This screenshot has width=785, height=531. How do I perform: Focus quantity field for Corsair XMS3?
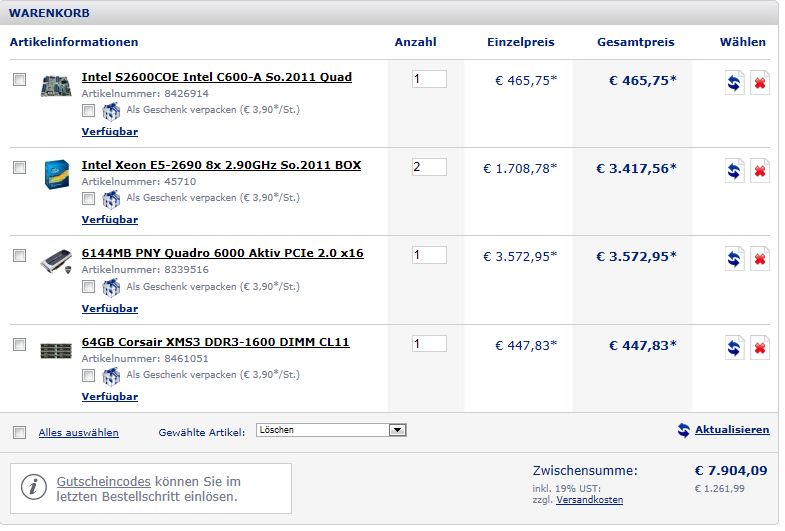coord(429,344)
